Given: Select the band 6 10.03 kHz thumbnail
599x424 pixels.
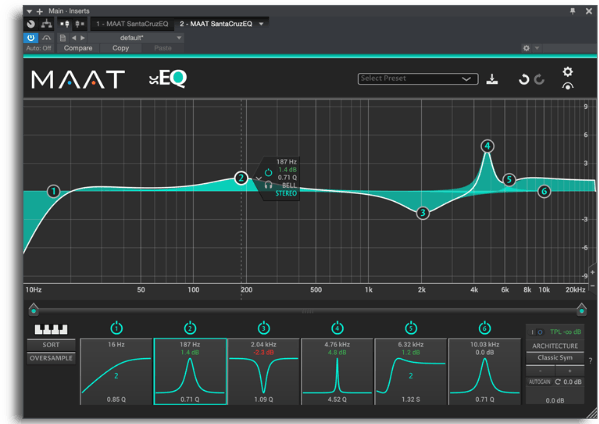Looking at the screenshot, I should point(484,371).
